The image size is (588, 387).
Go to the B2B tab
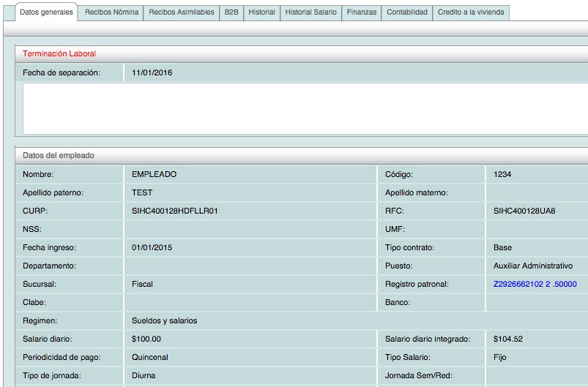tap(231, 12)
